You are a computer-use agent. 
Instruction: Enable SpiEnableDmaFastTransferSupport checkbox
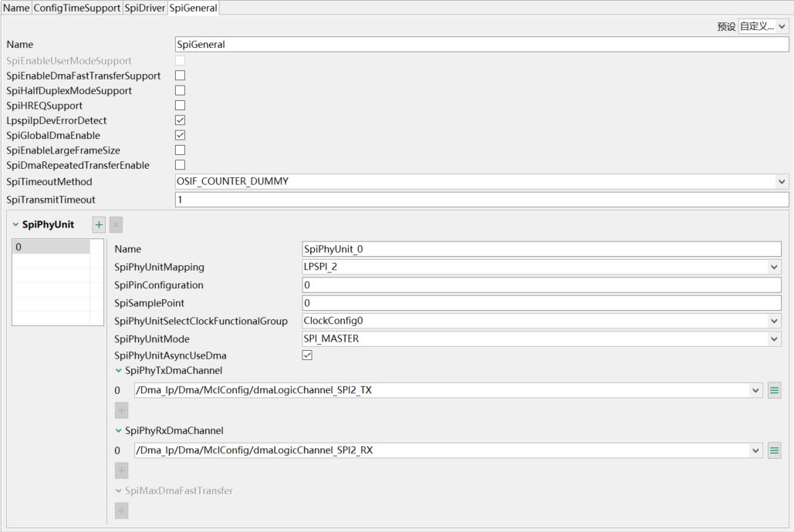coord(180,76)
